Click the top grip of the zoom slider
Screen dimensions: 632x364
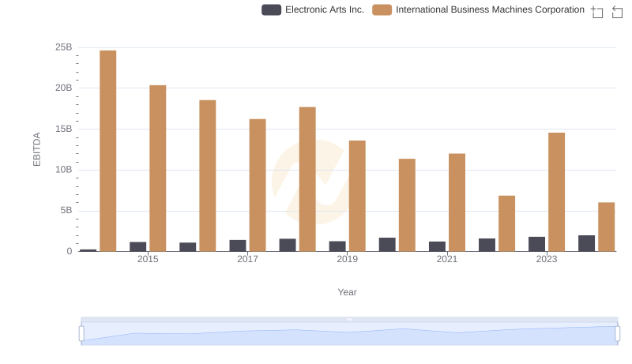point(349,319)
